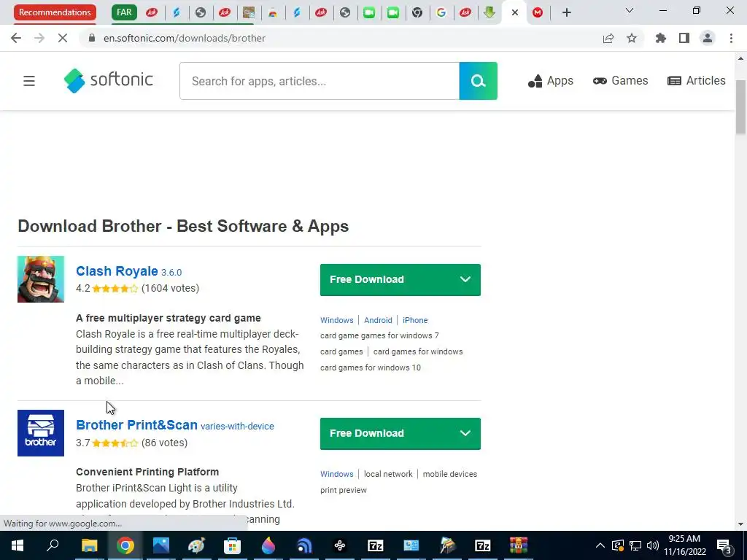Open the tab search chevron in title bar

[630, 10]
